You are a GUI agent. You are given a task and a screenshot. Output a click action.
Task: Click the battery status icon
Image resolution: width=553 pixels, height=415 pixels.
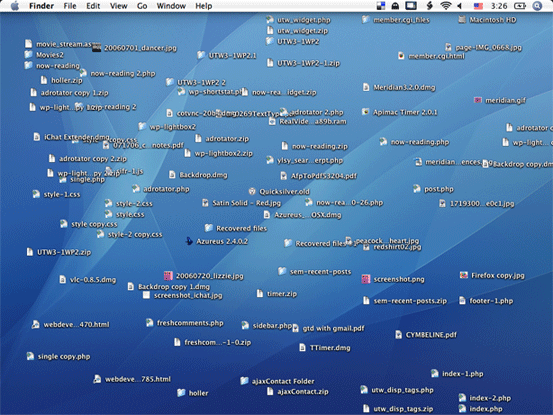(x=520, y=6)
